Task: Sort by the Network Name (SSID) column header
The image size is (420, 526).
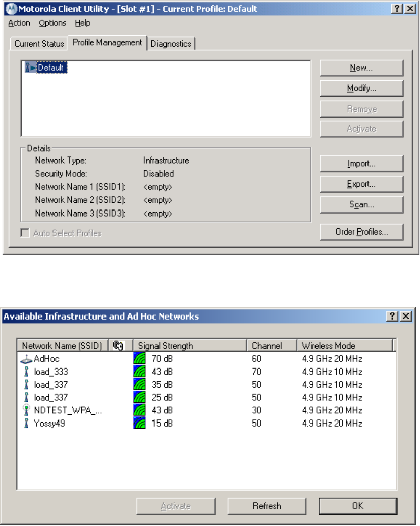Action: [62, 345]
